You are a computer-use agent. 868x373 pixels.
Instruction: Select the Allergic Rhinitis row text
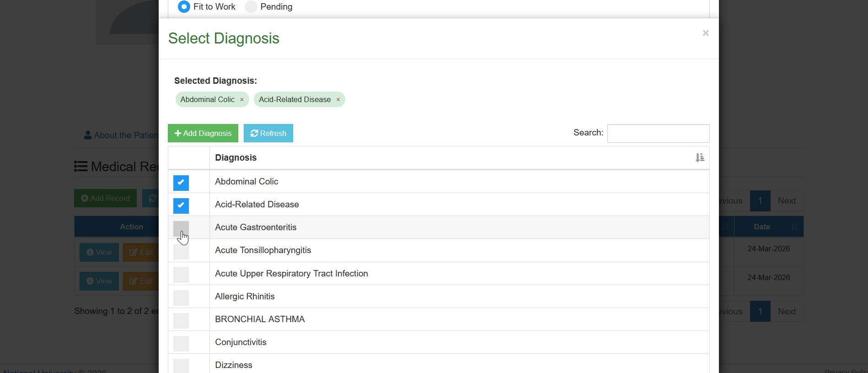coord(245,297)
